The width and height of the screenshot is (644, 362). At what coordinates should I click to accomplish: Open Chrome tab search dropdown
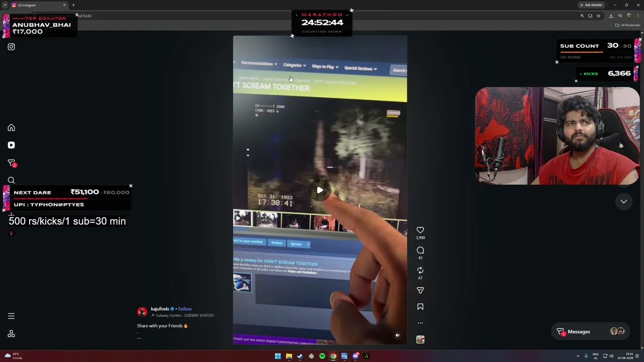(x=5, y=5)
